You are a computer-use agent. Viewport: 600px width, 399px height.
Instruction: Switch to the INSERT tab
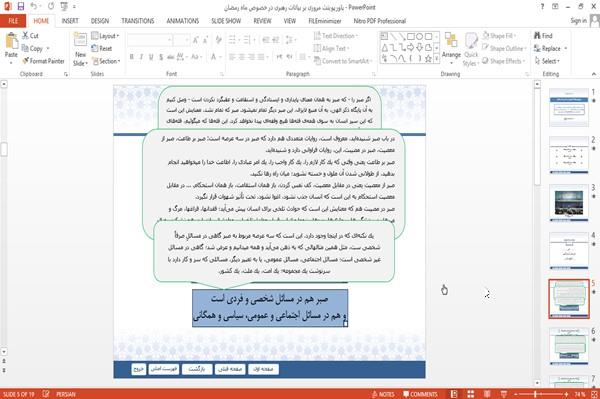[70, 21]
